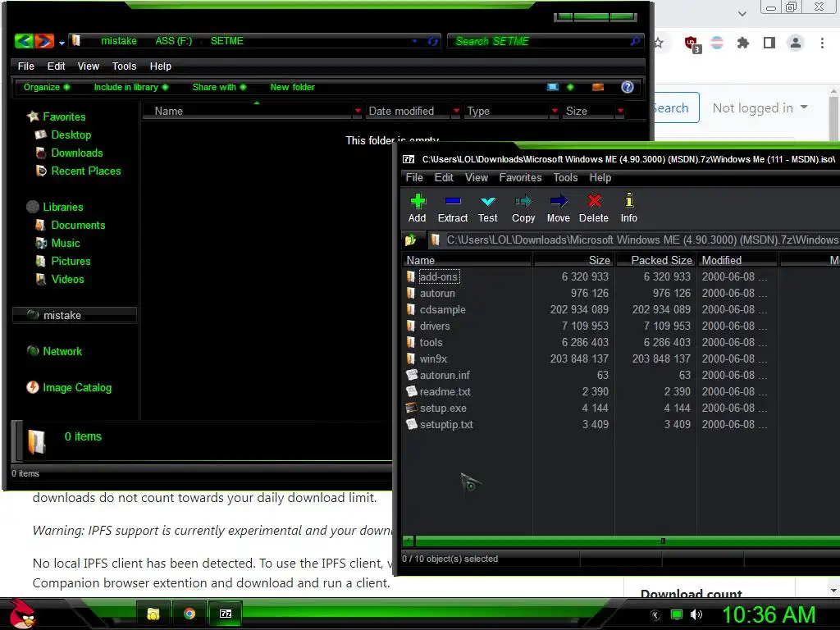Open Type column filter arrow
This screenshot has width=840, height=630.
click(555, 111)
